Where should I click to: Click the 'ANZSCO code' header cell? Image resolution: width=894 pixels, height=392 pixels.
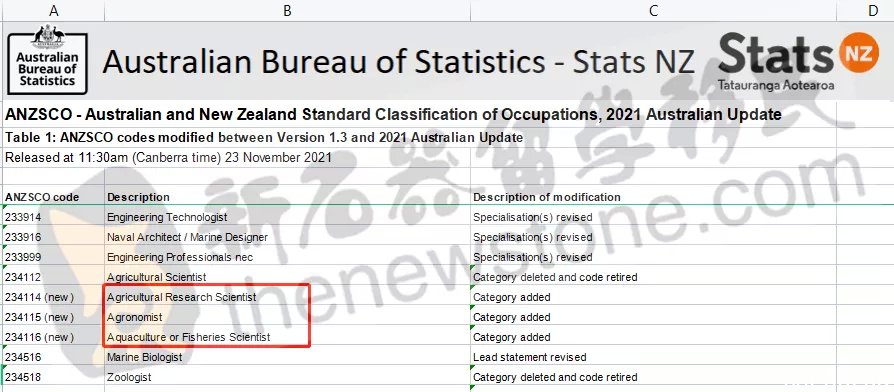pos(54,197)
